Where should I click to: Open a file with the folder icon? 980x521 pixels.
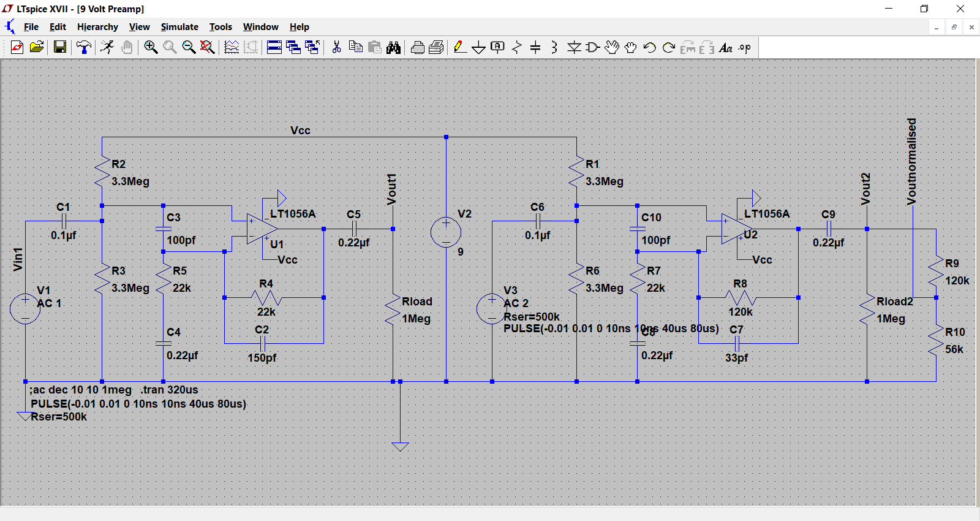tap(37, 47)
